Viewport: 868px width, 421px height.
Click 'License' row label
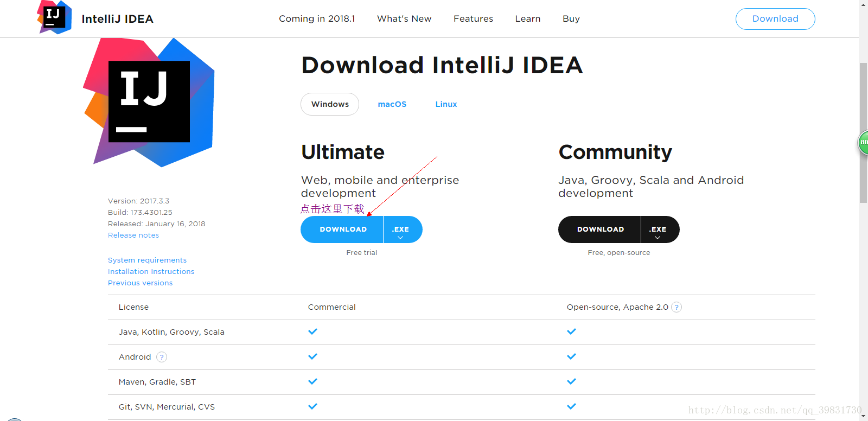[133, 307]
